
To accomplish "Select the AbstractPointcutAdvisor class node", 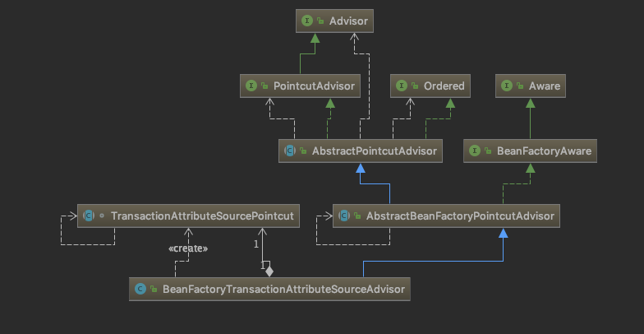I will 361,151.
